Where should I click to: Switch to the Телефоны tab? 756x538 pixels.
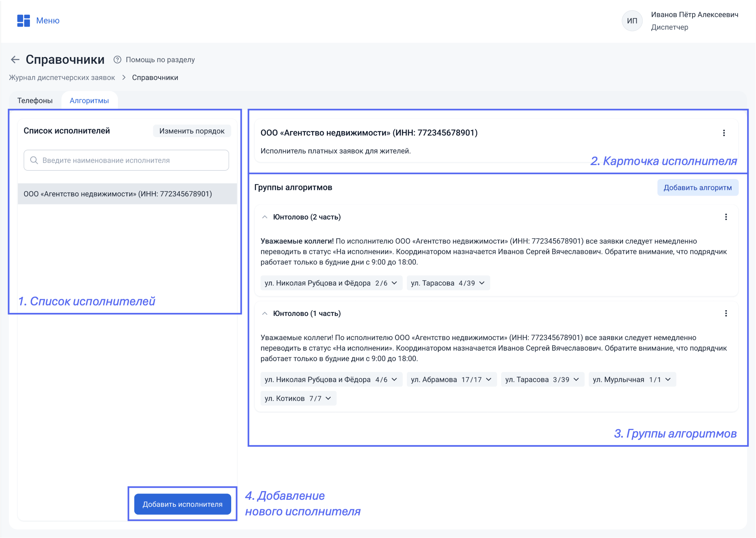point(35,100)
